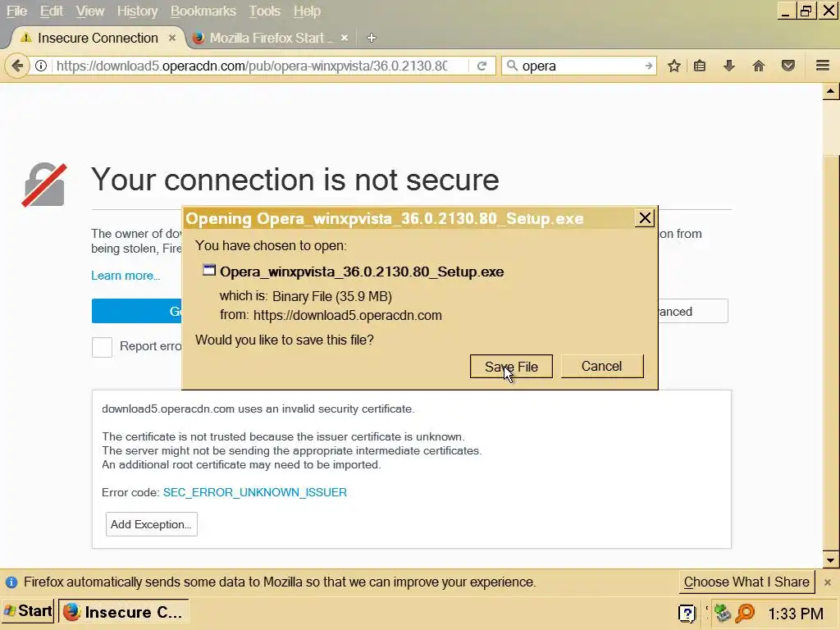Click the scrollbar down arrow
The image size is (840, 630).
[830, 560]
